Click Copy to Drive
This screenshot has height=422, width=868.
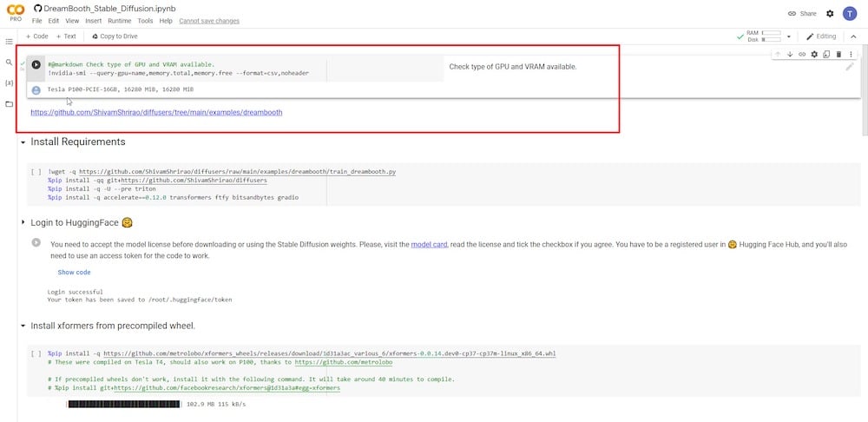click(115, 36)
